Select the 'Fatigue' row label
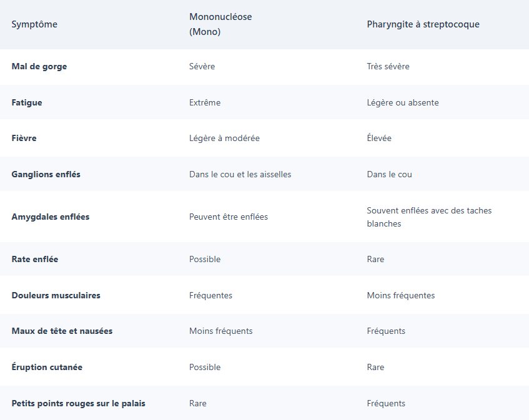 click(x=27, y=102)
